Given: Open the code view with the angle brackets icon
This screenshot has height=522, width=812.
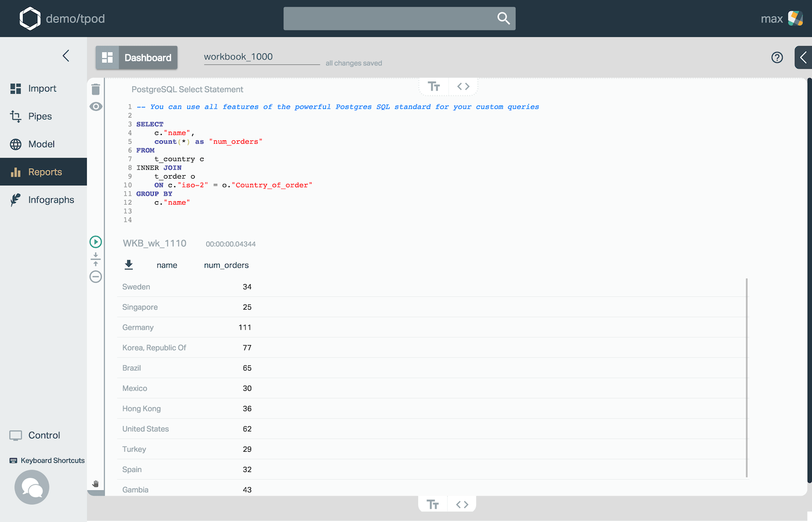Looking at the screenshot, I should coord(463,85).
